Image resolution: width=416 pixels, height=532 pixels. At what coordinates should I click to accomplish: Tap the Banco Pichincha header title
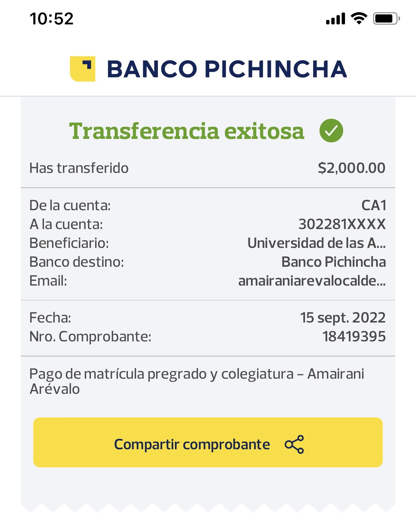(227, 69)
